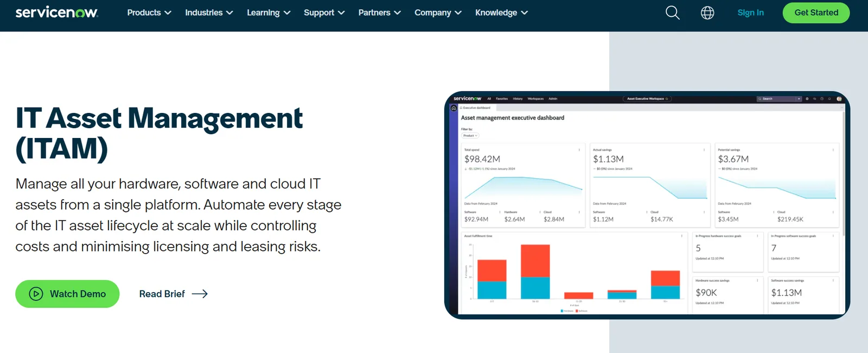
Task: Expand the Learning menu chevron
Action: tap(287, 12)
